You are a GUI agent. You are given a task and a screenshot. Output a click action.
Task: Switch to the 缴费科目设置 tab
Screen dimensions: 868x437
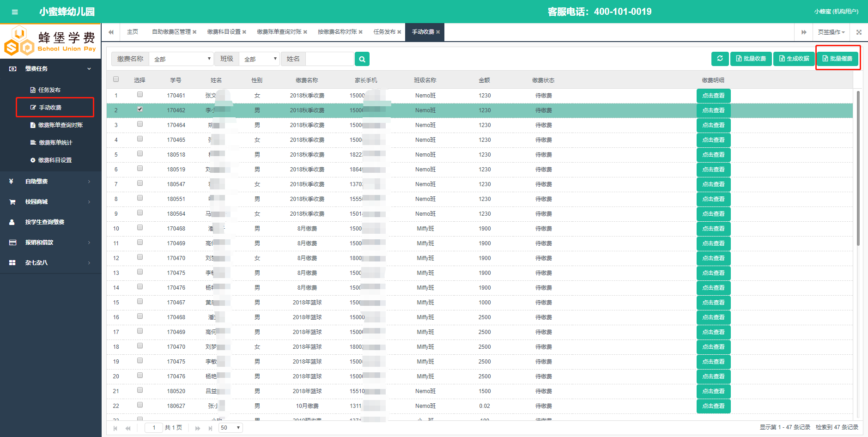point(224,32)
